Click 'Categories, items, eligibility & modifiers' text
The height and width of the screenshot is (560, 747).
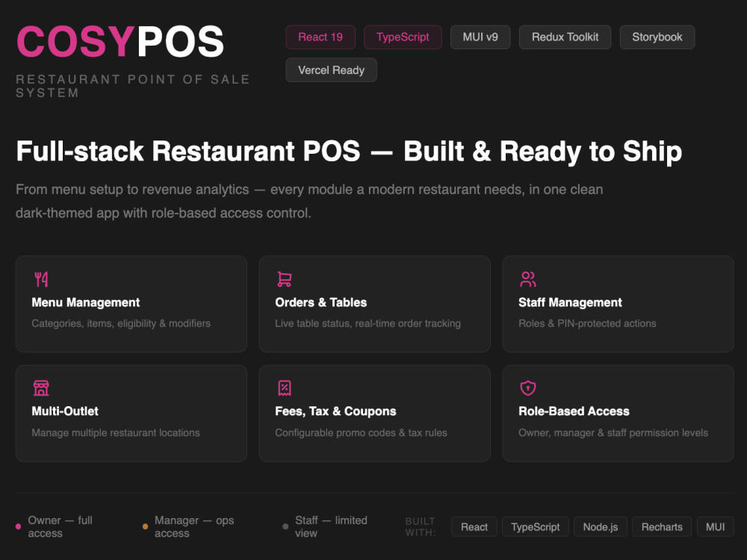coord(121,323)
